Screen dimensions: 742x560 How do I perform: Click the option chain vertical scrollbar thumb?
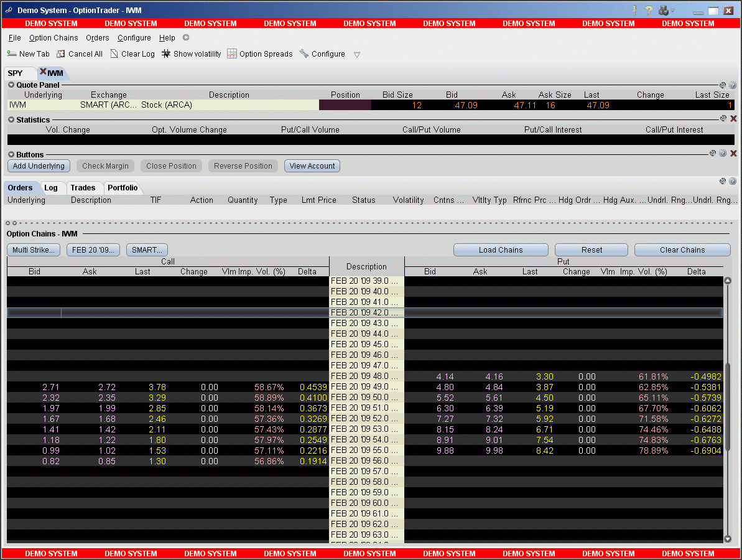click(728, 407)
